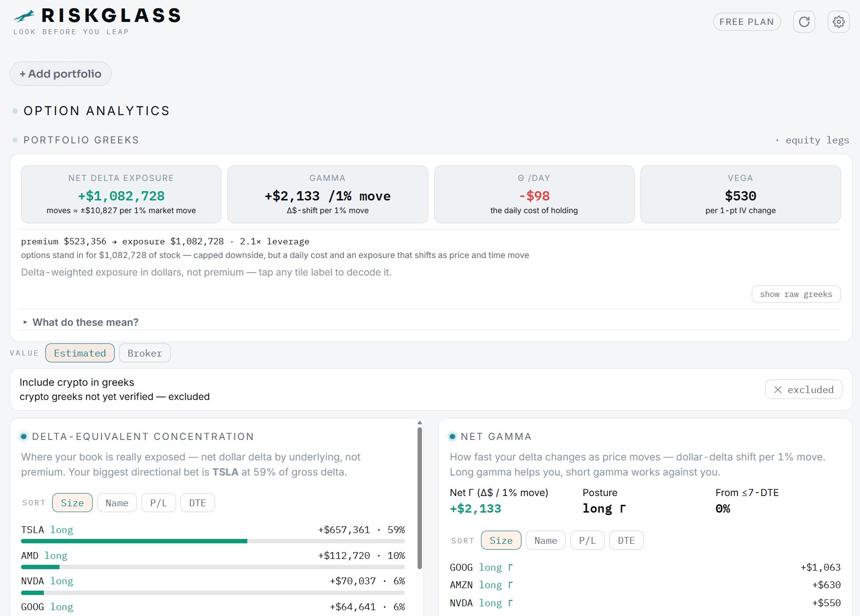
Task: Click the Portfolio Greeks heading
Action: coord(81,140)
